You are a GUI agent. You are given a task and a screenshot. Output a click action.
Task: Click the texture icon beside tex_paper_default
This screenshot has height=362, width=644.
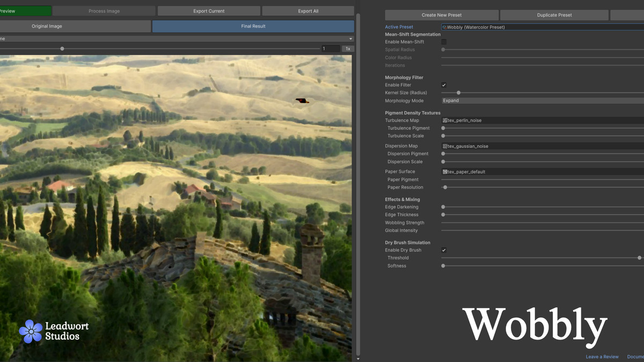pos(445,172)
